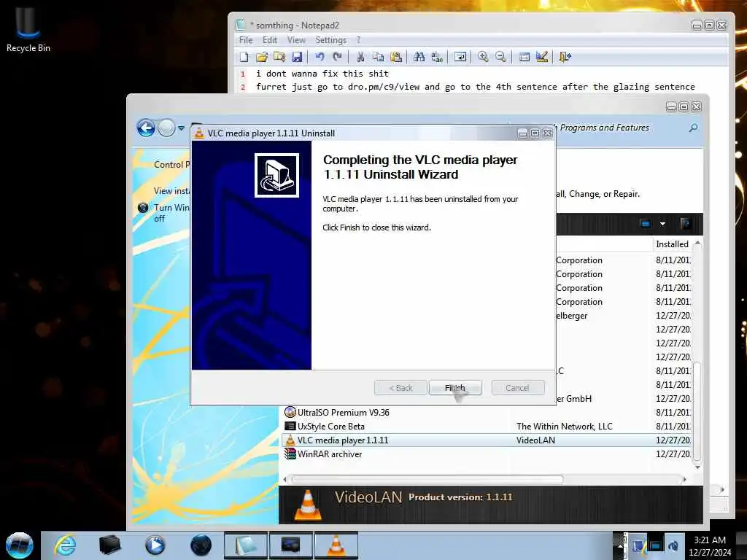
Task: Open Turn Windows features on or off link
Action: point(171,213)
